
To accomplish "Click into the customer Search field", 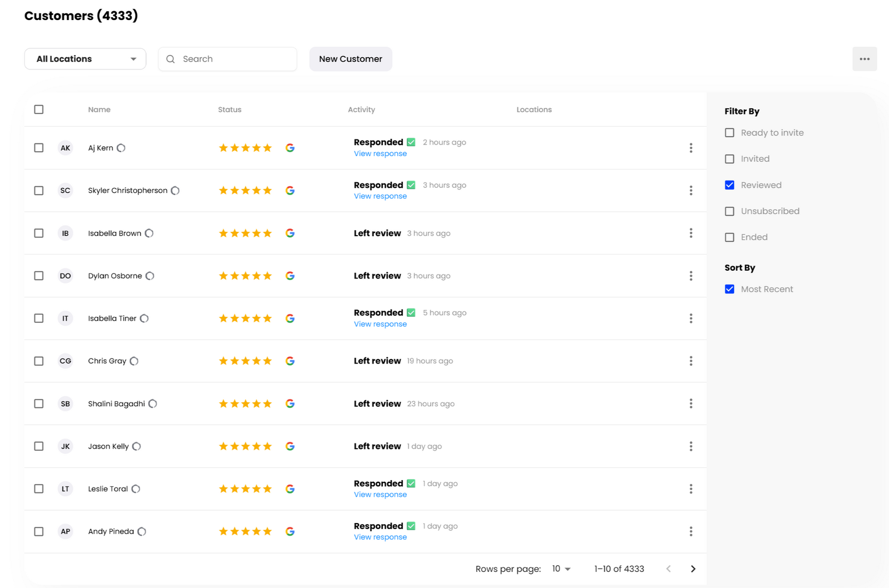I will tap(233, 59).
